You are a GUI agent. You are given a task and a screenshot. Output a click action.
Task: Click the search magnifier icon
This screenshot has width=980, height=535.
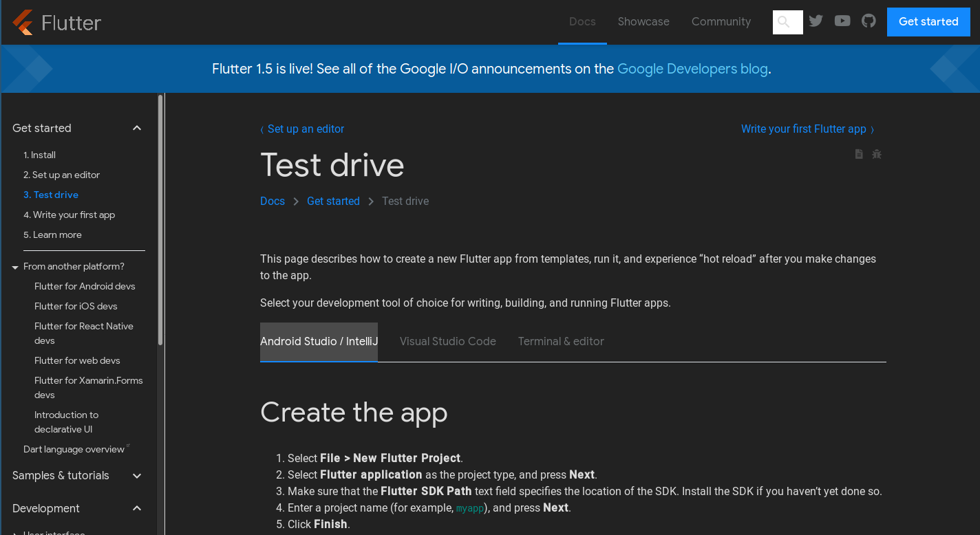click(783, 22)
